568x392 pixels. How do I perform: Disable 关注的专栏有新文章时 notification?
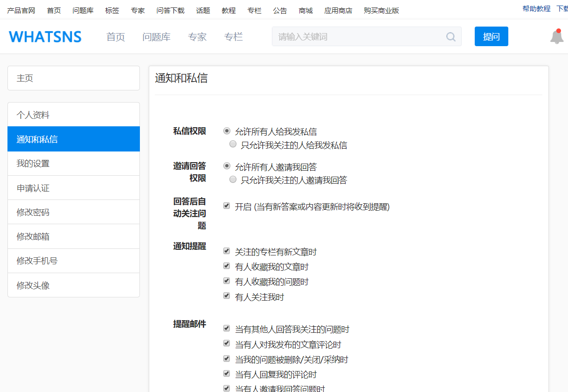point(227,251)
